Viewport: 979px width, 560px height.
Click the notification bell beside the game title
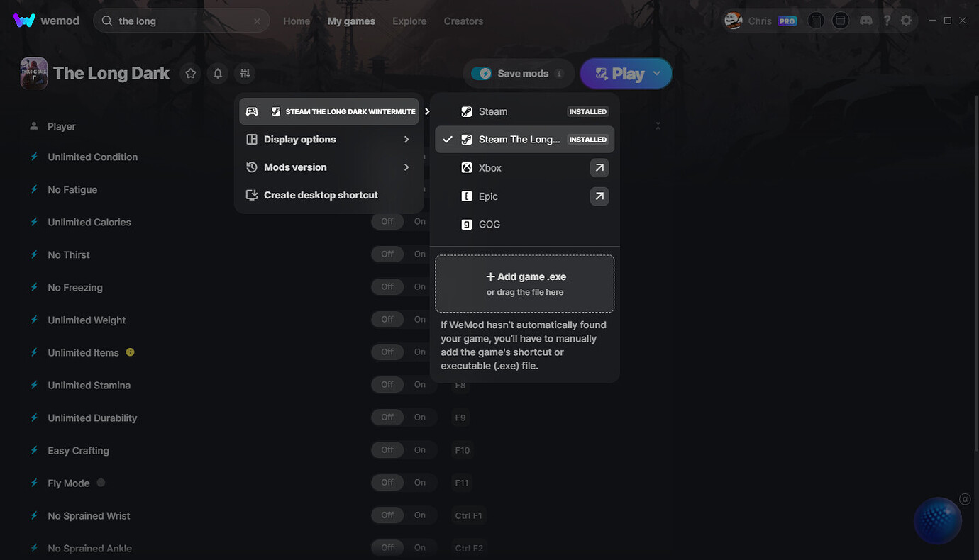pos(218,73)
